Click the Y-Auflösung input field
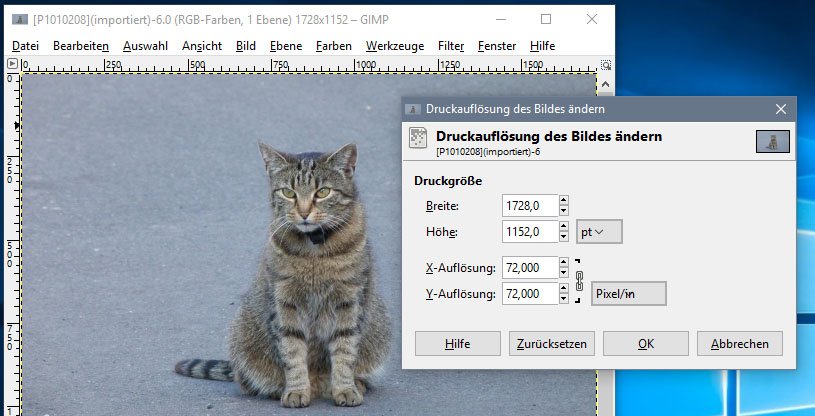 point(530,294)
